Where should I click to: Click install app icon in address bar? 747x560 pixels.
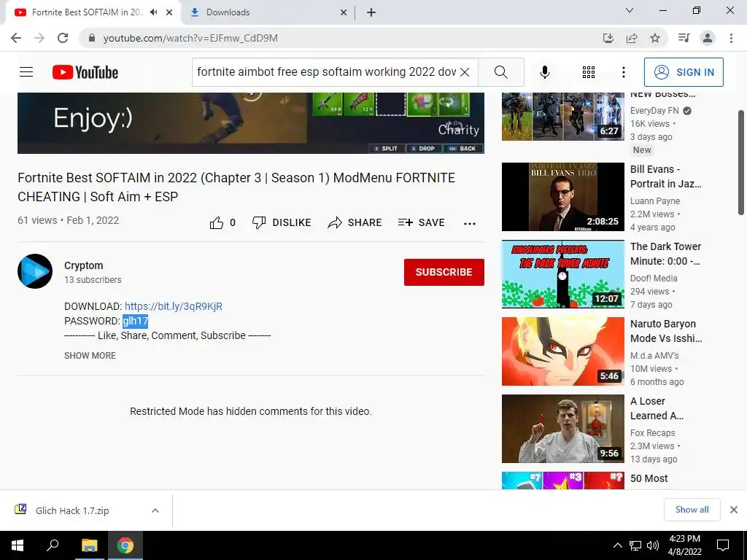608,38
